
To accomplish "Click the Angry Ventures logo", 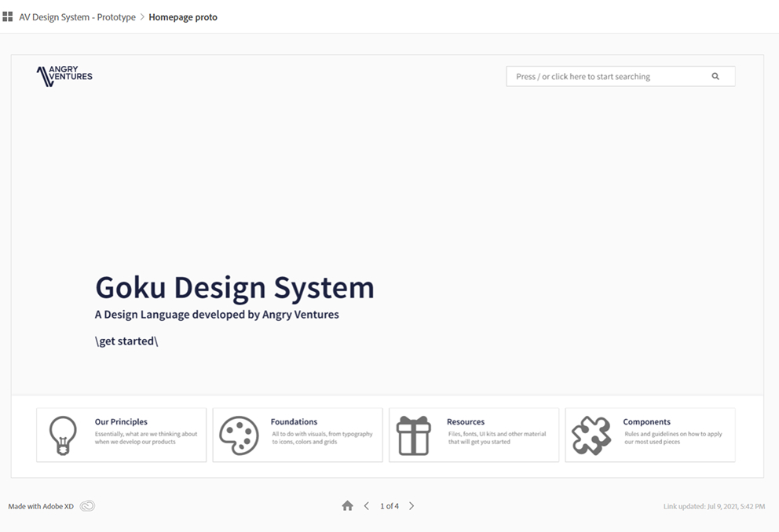I will (64, 76).
